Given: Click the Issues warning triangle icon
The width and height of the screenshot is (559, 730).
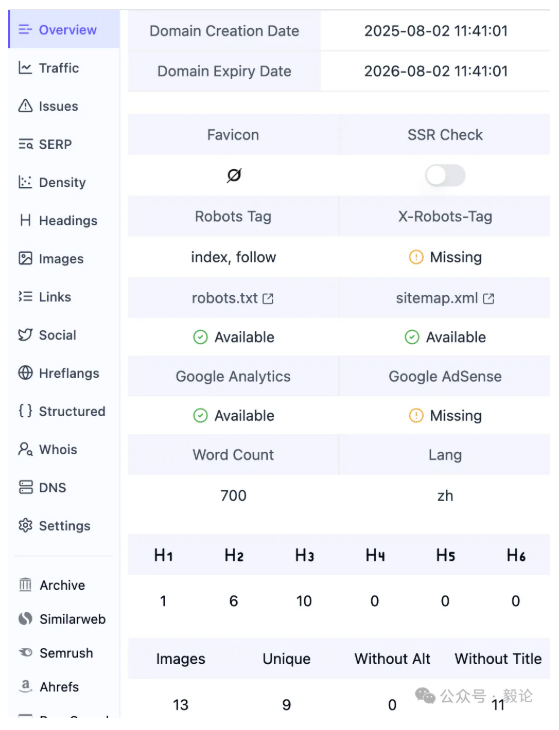Looking at the screenshot, I should coord(25,106).
